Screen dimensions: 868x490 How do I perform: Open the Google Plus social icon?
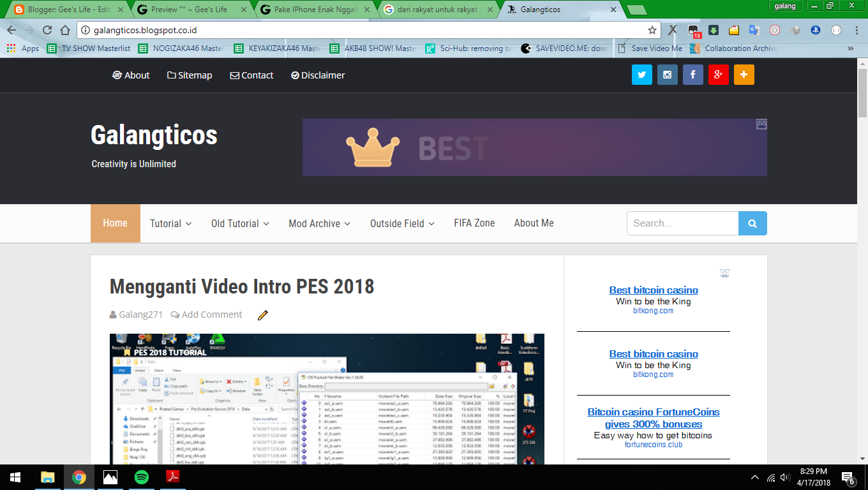[719, 75]
